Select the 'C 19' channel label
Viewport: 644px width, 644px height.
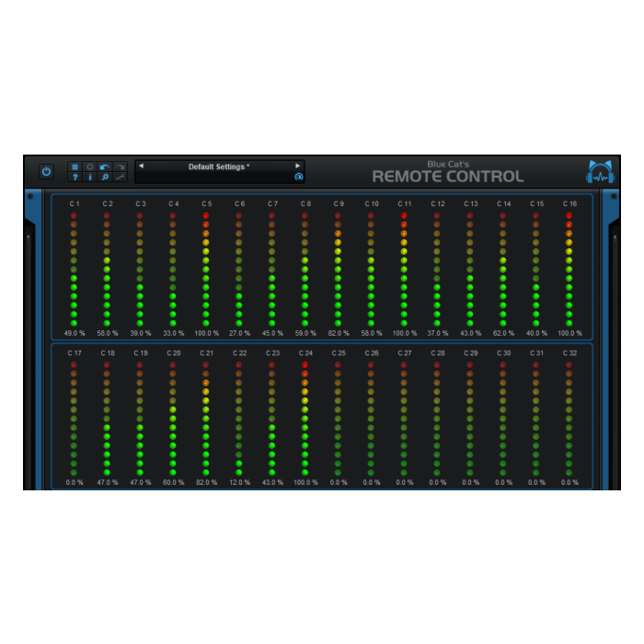point(141,352)
